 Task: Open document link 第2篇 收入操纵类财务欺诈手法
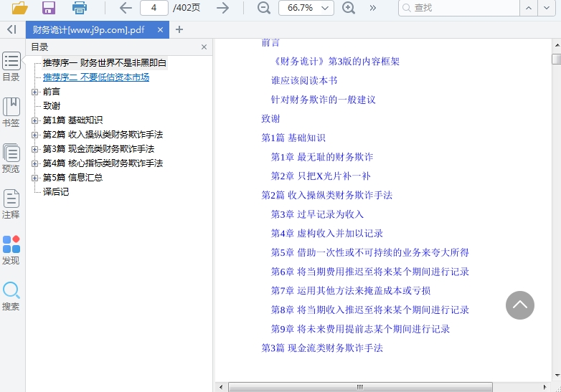tap(326, 195)
